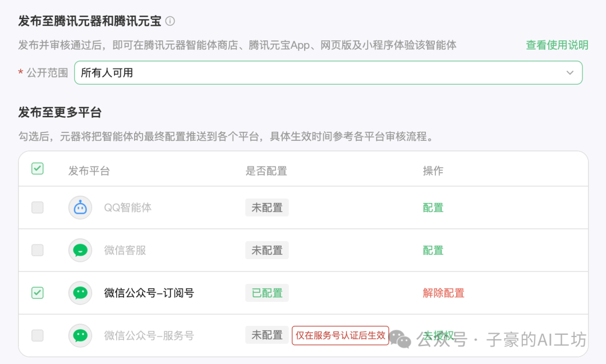Click the 微信公众号-服务号 WeChat icon
606x364 pixels.
tap(80, 335)
